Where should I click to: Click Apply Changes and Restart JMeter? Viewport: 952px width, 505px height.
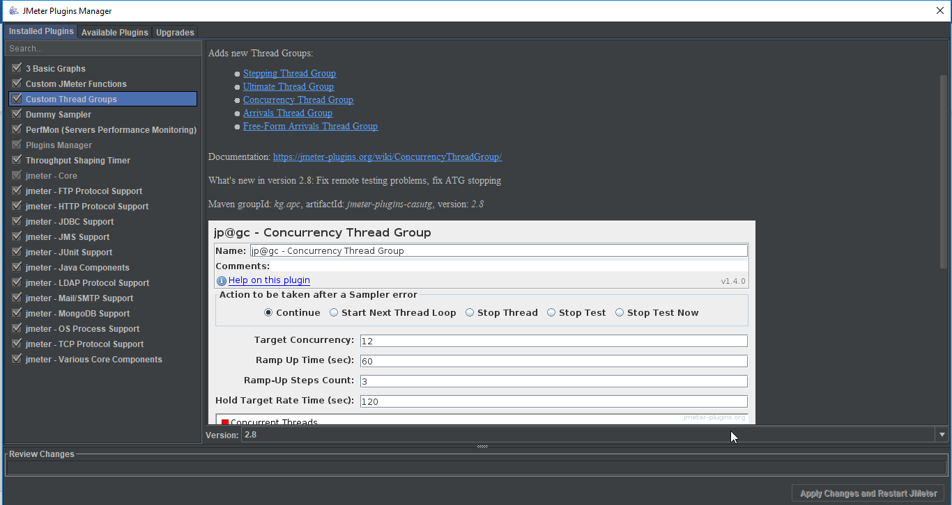pos(868,493)
